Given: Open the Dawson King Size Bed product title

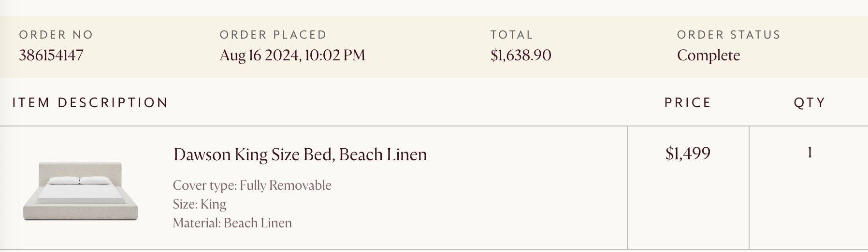Looking at the screenshot, I should click(x=300, y=154).
